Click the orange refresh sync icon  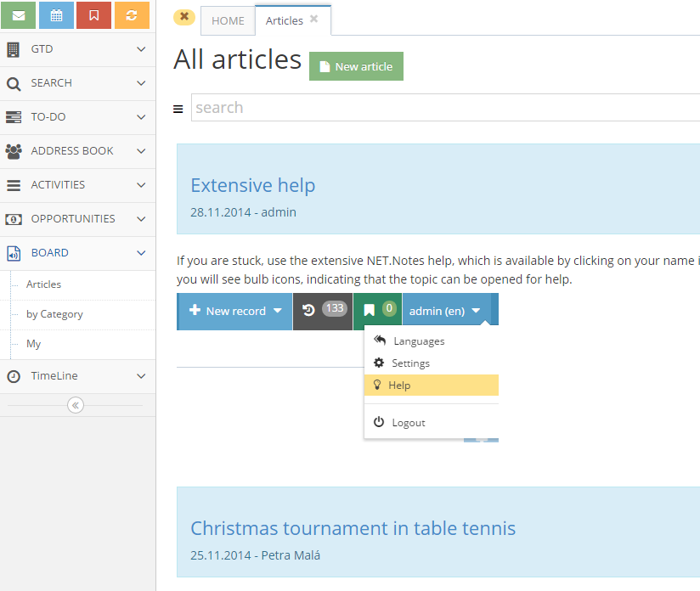132,14
